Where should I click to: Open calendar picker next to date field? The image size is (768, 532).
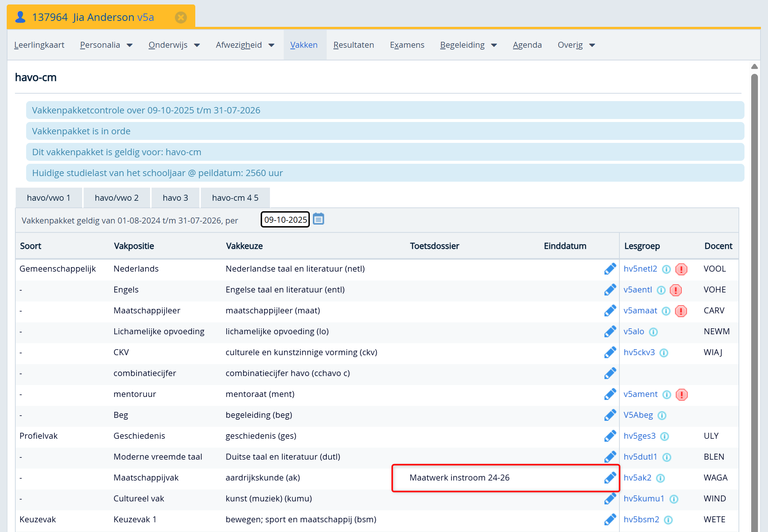[318, 219]
